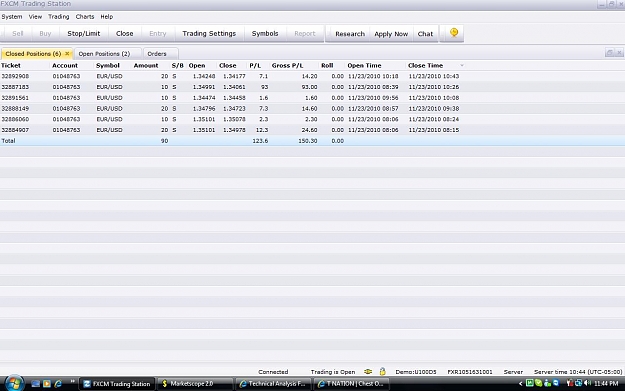Click the Report toolbar button
Viewport: 625px width, 391px height.
click(305, 33)
